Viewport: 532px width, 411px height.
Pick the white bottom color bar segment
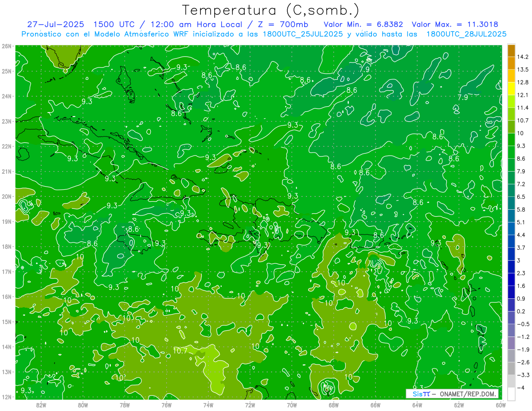click(x=511, y=394)
